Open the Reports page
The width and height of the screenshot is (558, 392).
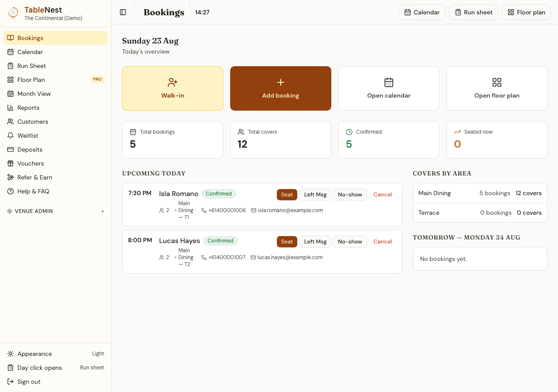coord(55,108)
